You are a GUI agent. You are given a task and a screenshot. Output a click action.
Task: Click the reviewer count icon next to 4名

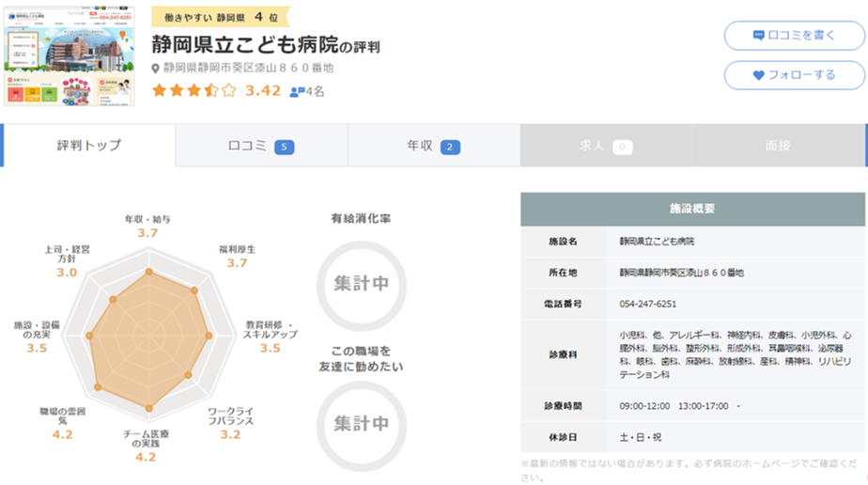297,92
